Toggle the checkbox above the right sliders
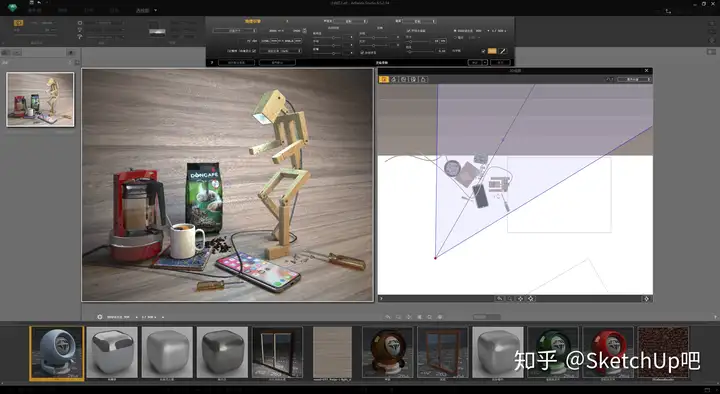 click(408, 31)
